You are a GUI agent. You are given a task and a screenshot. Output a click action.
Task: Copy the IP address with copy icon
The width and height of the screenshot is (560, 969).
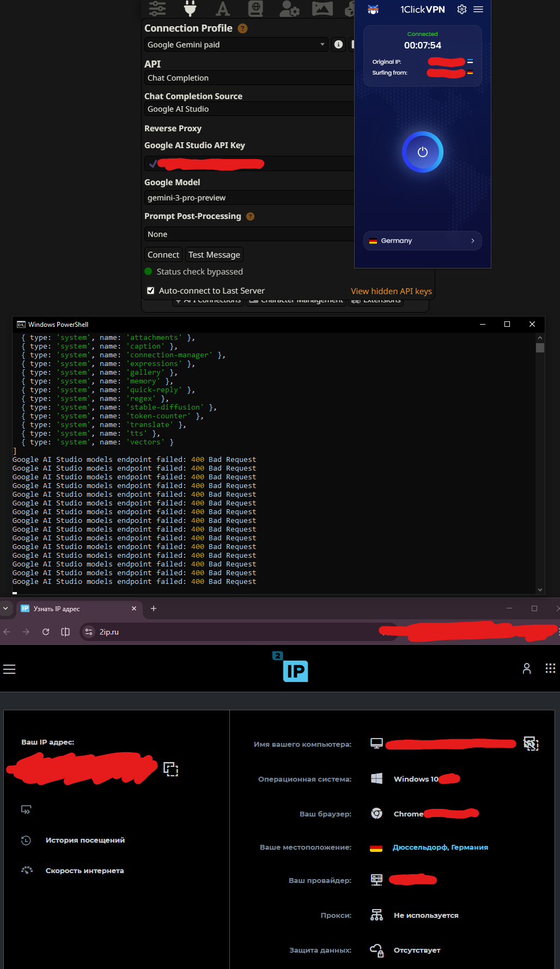(171, 769)
